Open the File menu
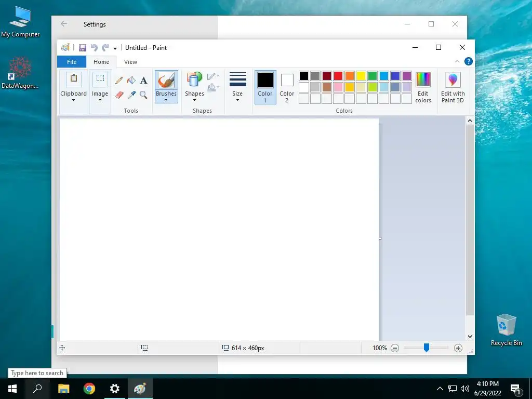The width and height of the screenshot is (532, 399). [72, 62]
